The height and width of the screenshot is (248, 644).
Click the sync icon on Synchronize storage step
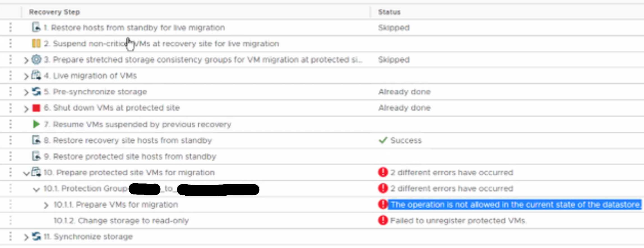(x=36, y=236)
